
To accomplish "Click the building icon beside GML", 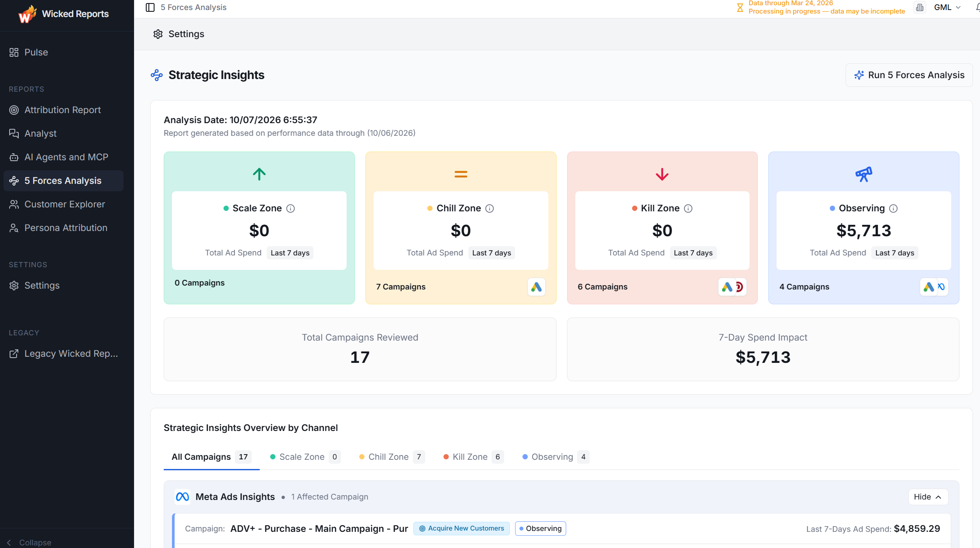I will click(920, 7).
